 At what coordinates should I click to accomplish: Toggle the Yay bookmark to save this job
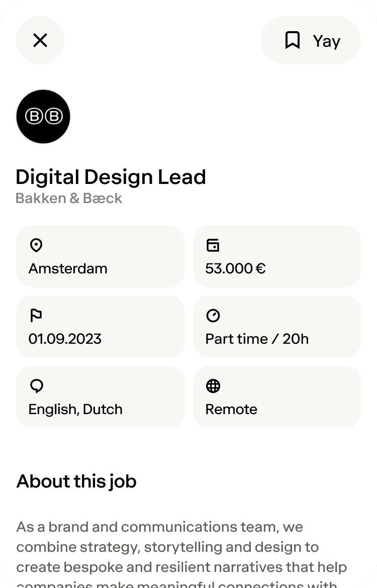311,40
